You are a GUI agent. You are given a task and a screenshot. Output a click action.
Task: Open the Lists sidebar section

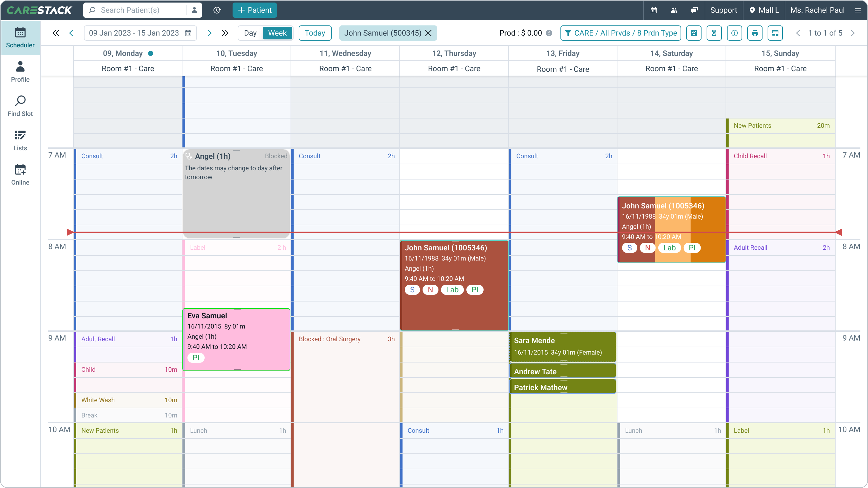(20, 140)
